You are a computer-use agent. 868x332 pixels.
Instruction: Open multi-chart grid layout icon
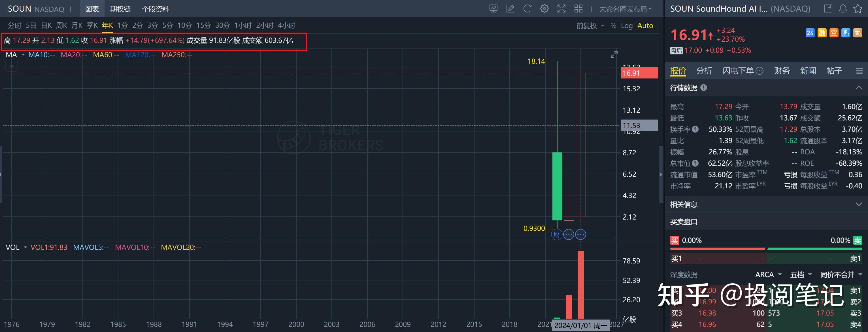tap(578, 9)
